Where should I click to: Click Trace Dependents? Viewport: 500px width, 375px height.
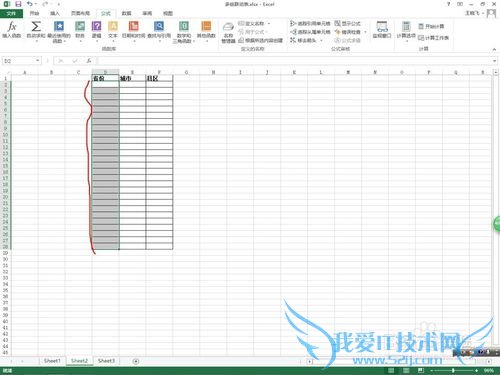pyautogui.click(x=310, y=32)
